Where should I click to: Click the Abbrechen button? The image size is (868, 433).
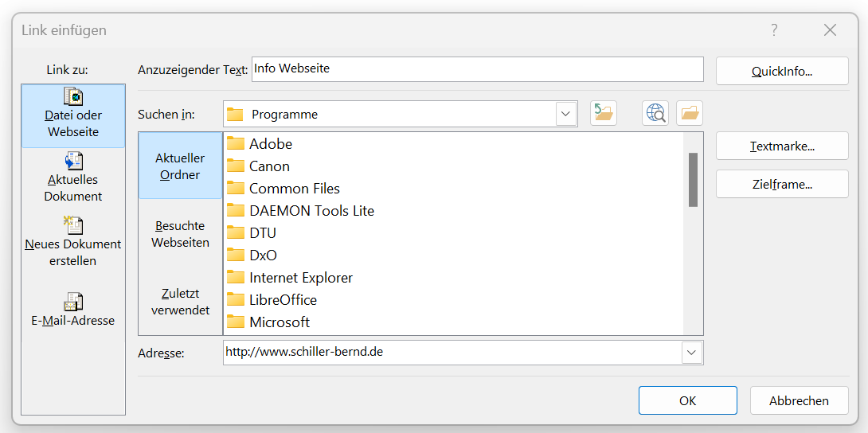[x=799, y=400]
